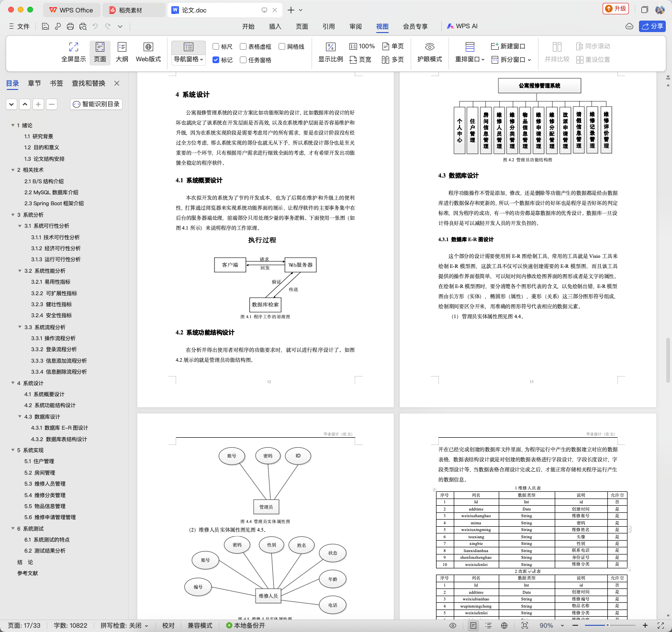Enable the Table Gridlines (表格虚框) checkbox
Screen dimensions: 672x632
click(243, 46)
